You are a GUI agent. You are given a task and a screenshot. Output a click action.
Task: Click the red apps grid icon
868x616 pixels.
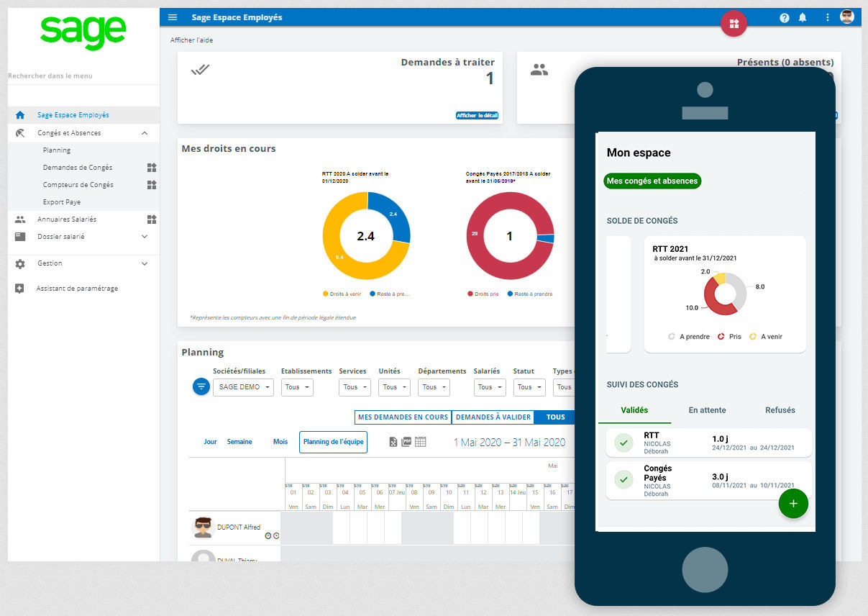(734, 24)
